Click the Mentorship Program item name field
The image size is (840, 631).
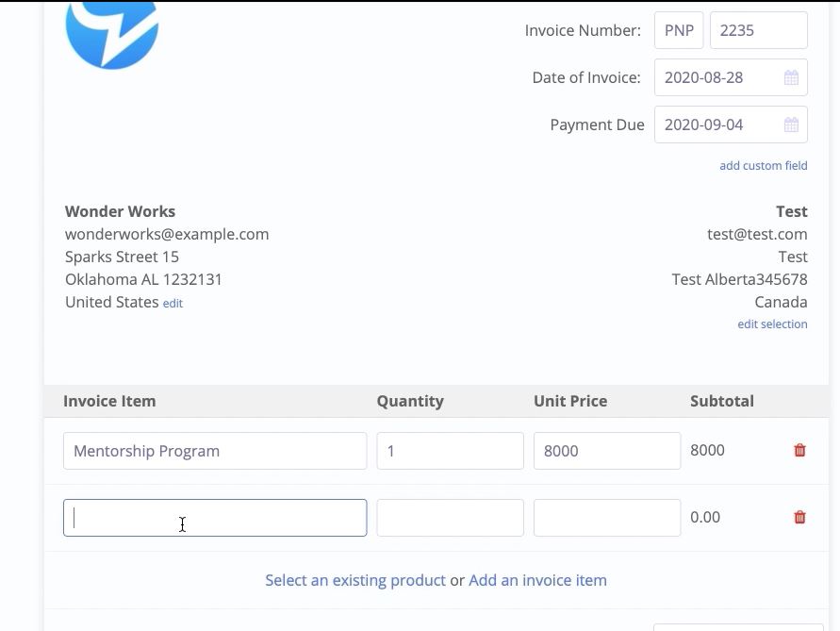point(215,451)
